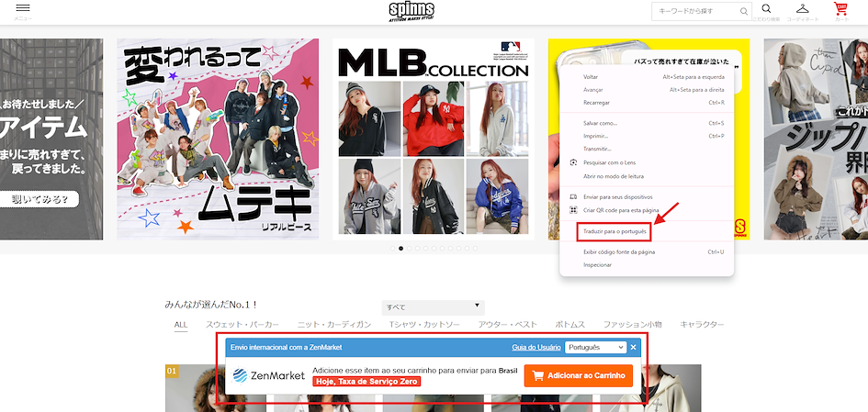
Task: Open the Guia do Usuário link
Action: coord(535,347)
